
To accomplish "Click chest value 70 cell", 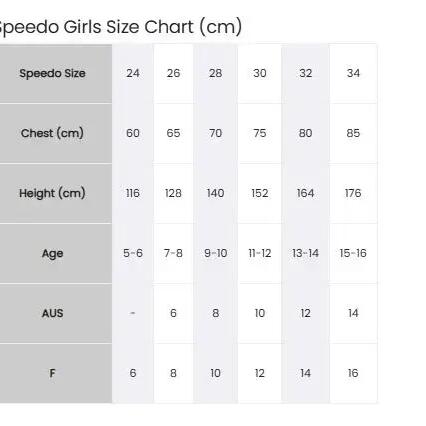I will (215, 133).
